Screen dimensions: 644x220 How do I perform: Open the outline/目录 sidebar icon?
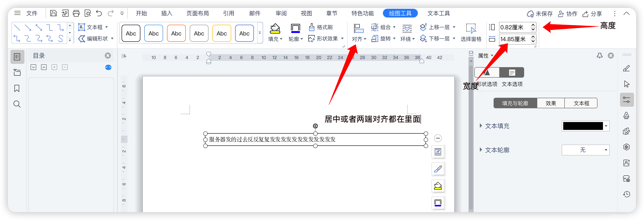click(17, 57)
